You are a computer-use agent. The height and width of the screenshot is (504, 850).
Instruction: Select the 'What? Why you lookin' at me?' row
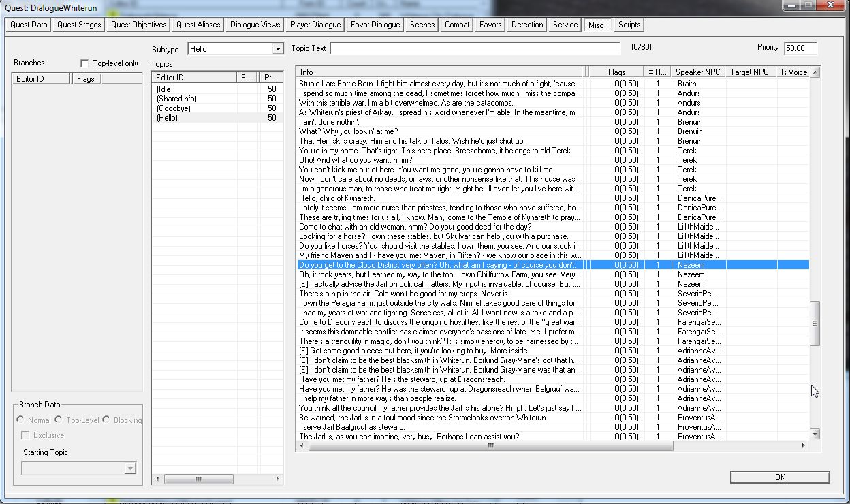coord(553,131)
